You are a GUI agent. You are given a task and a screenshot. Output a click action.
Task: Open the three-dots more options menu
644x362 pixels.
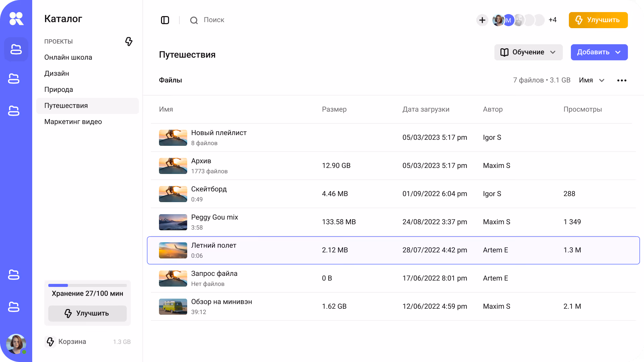tap(622, 80)
